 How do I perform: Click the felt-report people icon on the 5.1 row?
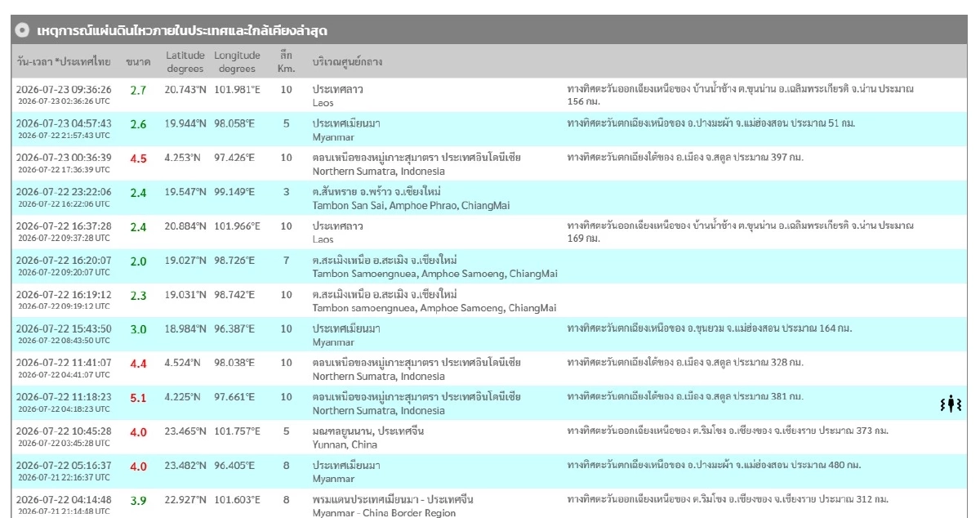point(951,403)
